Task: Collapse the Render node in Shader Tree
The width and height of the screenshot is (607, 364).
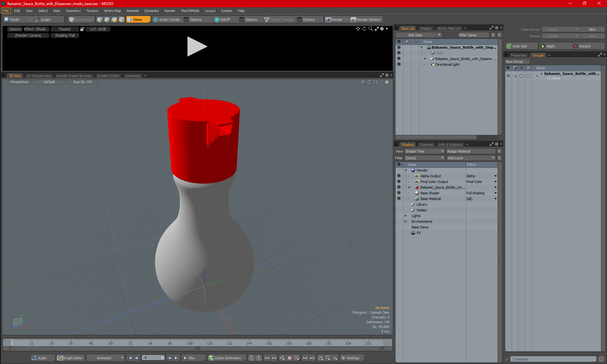Action: [x=406, y=170]
